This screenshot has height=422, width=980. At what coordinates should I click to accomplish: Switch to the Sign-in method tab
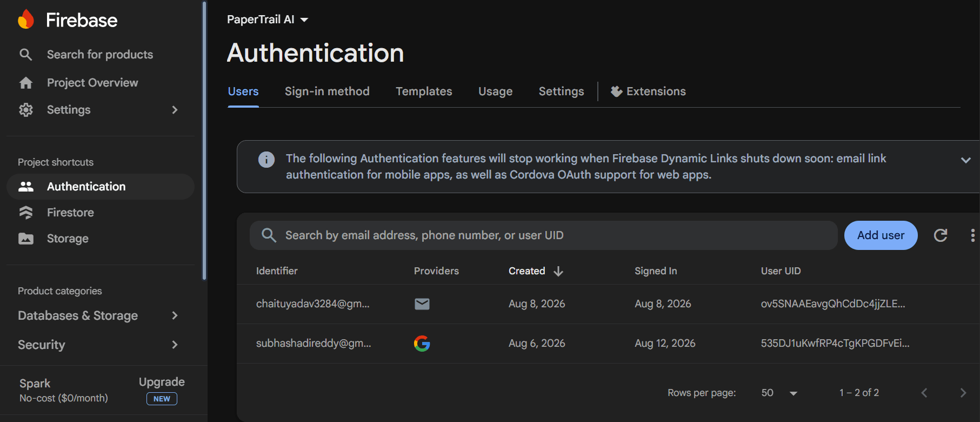327,91
